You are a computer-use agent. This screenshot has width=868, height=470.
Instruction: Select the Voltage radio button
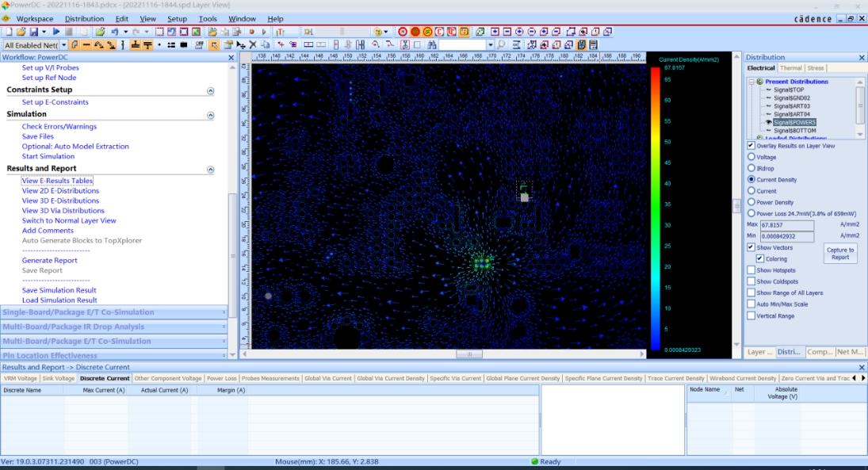751,157
